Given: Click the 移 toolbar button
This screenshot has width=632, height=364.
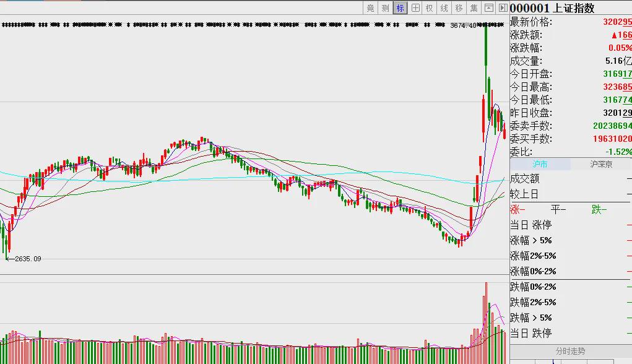Looking at the screenshot, I should pos(459,8).
